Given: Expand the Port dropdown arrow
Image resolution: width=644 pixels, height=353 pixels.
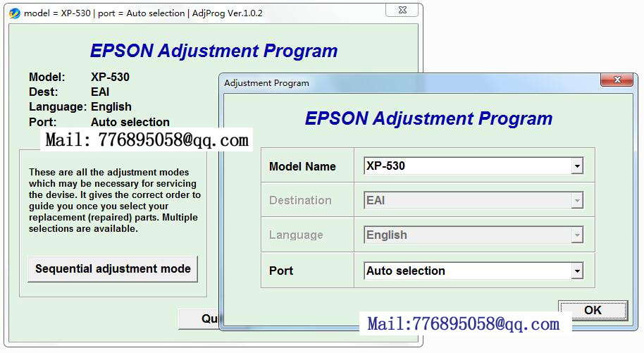Looking at the screenshot, I should pos(577,271).
